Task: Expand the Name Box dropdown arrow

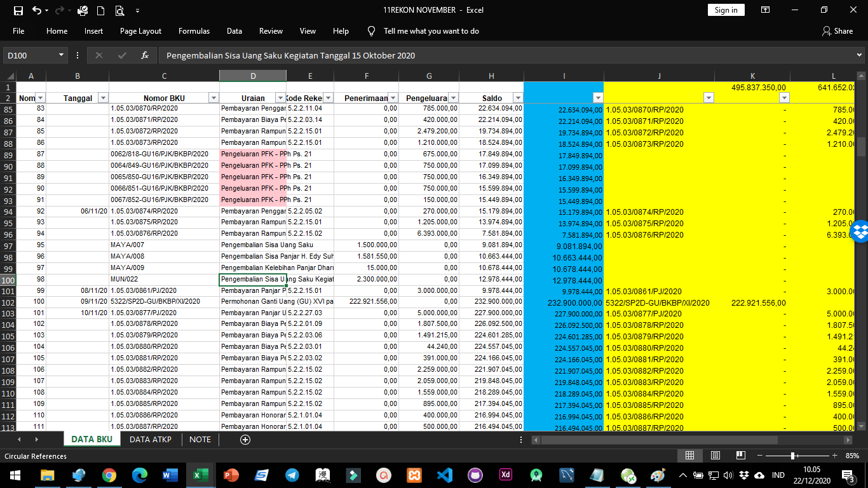Action: coord(62,55)
